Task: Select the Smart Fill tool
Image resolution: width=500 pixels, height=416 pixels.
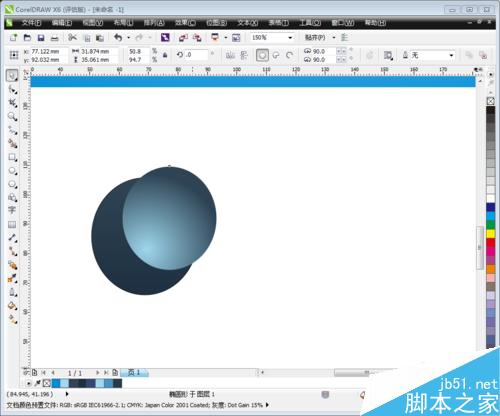Action: [13, 144]
